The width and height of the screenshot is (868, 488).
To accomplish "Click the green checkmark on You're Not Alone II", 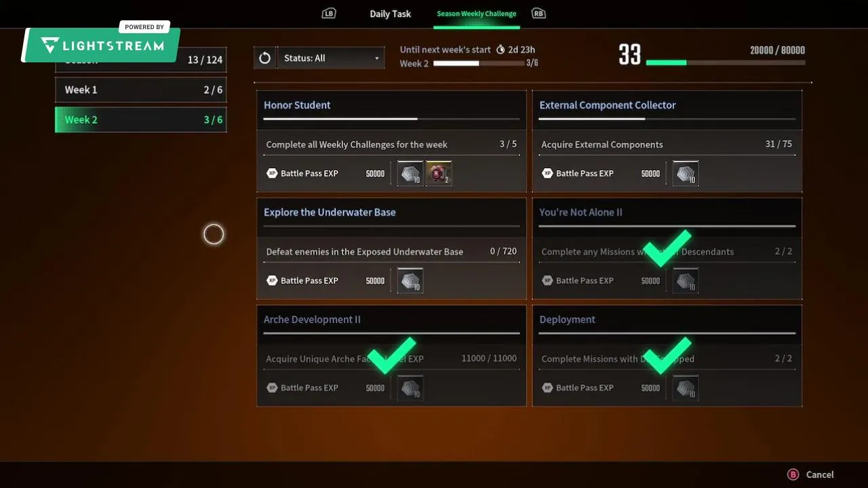I will click(x=667, y=249).
